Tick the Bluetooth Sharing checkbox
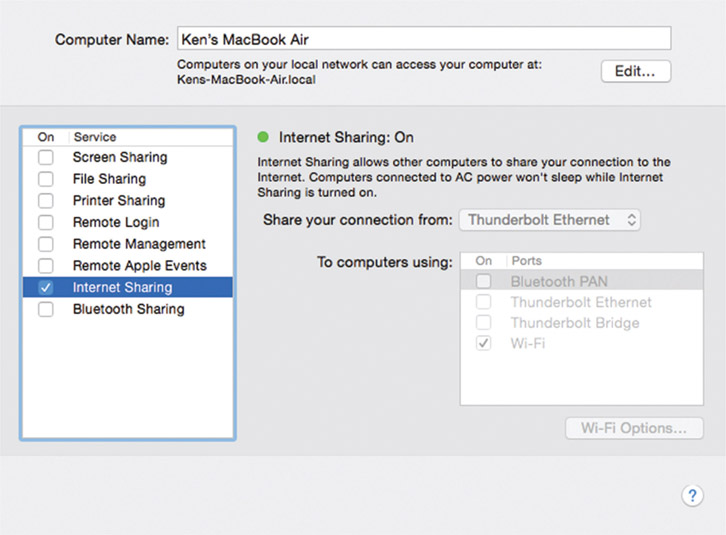 46,310
